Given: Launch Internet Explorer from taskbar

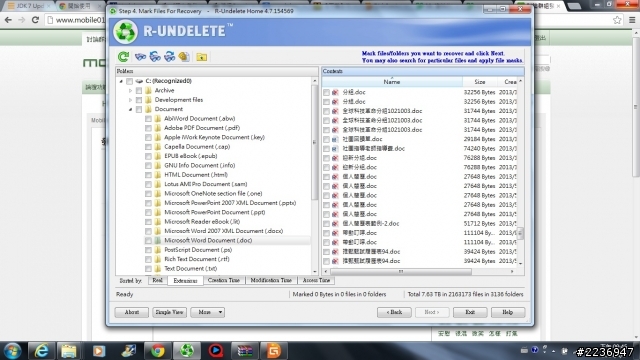Looking at the screenshot, I should 41,351.
